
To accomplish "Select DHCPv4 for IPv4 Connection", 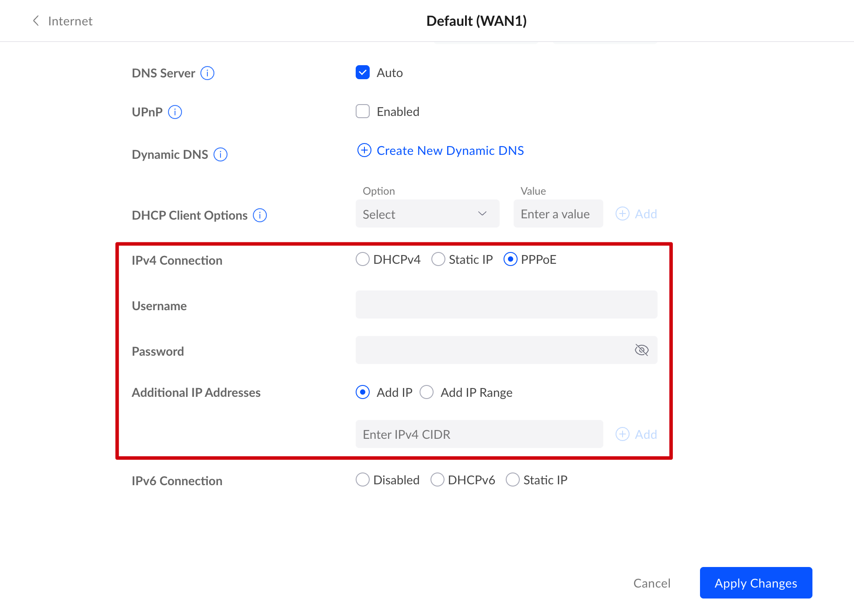I will [x=363, y=259].
